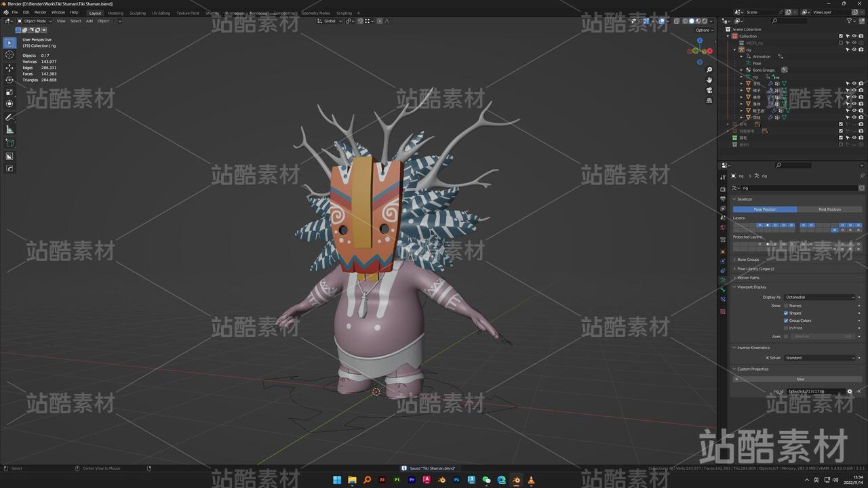This screenshot has height=488, width=868.
Task: Open Windows Start menu
Action: (337, 480)
